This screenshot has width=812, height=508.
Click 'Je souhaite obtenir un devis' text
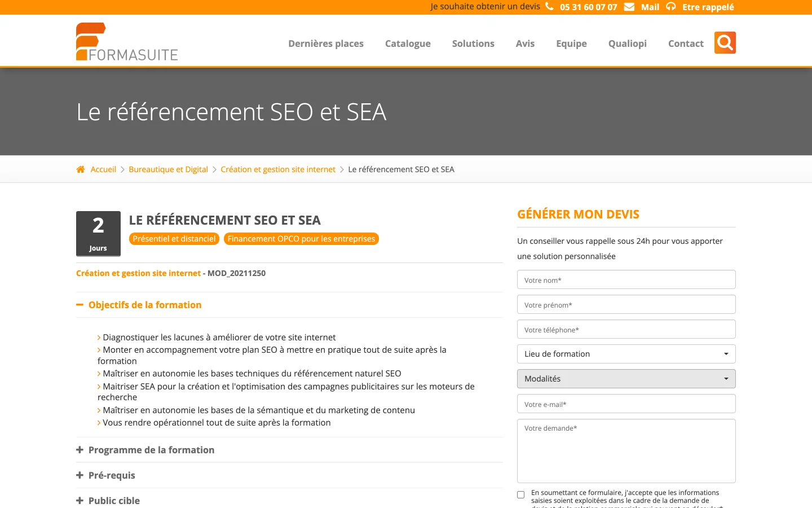[x=485, y=7]
